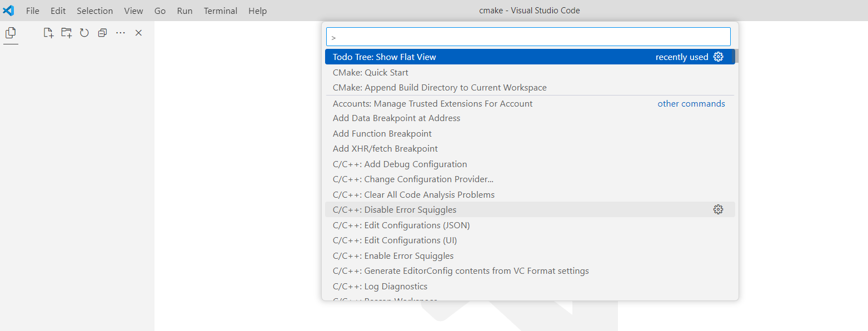Open the Explorer more actions ellipsis
Screen dimensions: 868x331
coord(121,33)
